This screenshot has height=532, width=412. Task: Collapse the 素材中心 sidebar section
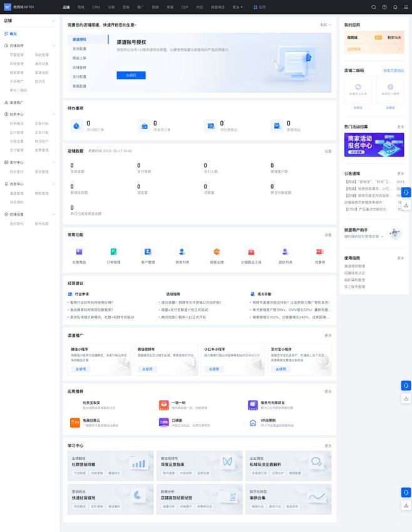54,162
